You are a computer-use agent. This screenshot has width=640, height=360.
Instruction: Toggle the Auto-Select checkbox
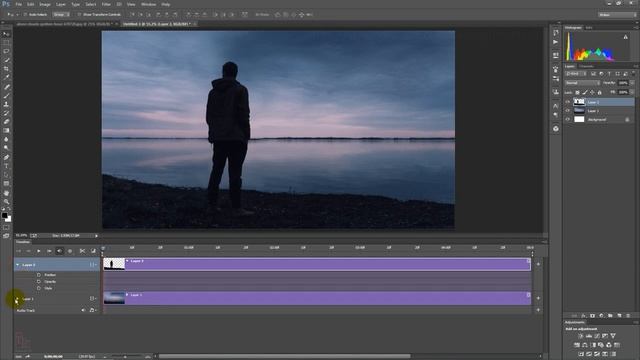(25, 14)
